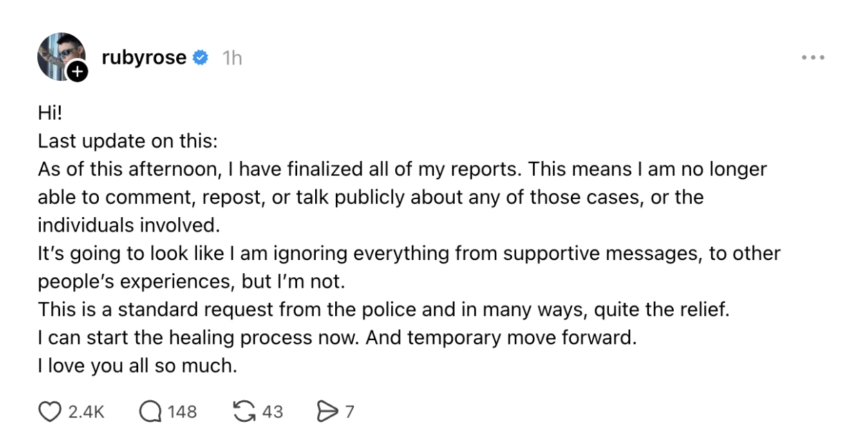View the 2.4K likes count
The width and height of the screenshot is (868, 437).
86,412
